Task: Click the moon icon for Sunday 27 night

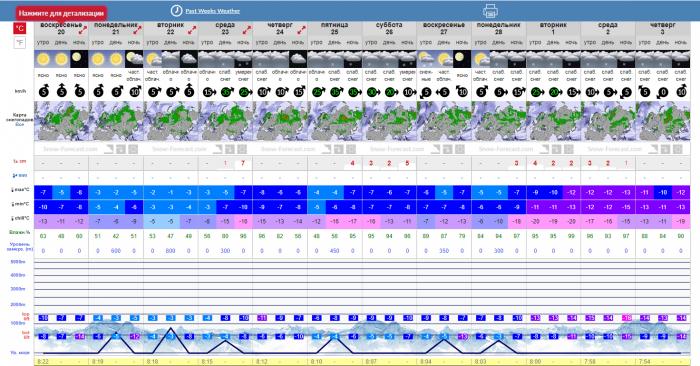Action: click(x=462, y=59)
